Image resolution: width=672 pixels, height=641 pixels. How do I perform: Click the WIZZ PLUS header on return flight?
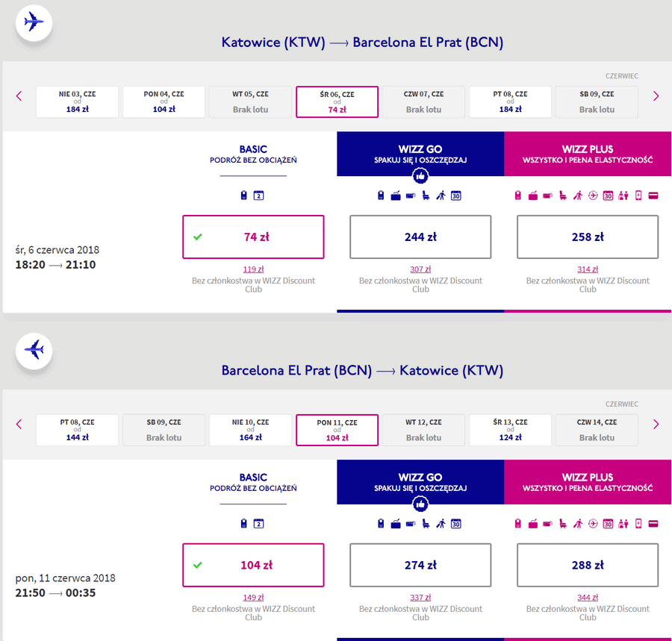point(588,482)
